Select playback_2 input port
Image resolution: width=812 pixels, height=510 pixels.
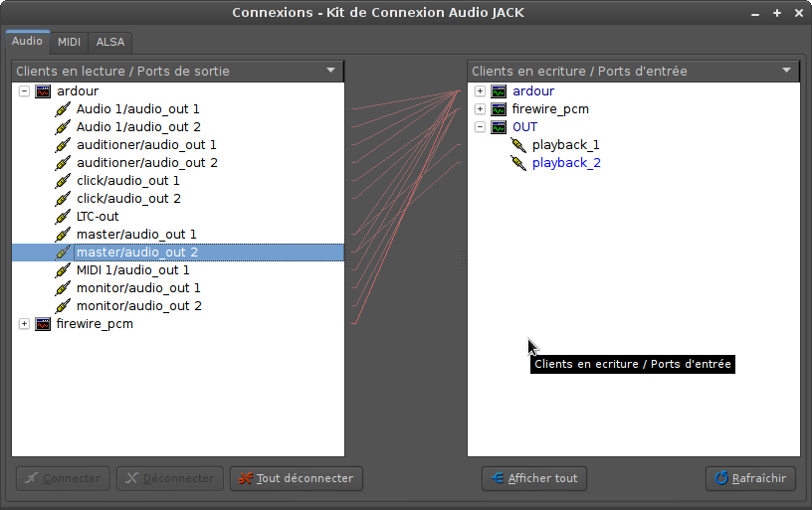tap(566, 163)
